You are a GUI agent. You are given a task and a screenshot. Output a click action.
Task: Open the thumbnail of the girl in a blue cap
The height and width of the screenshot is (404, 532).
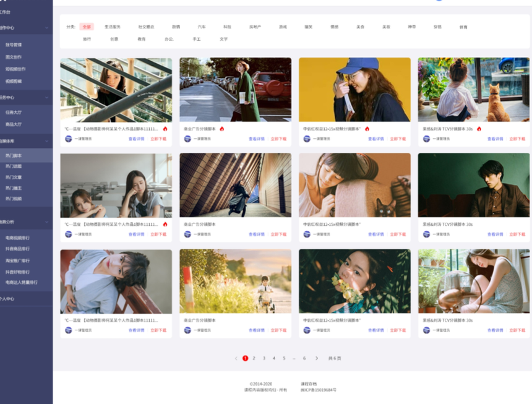[355, 90]
